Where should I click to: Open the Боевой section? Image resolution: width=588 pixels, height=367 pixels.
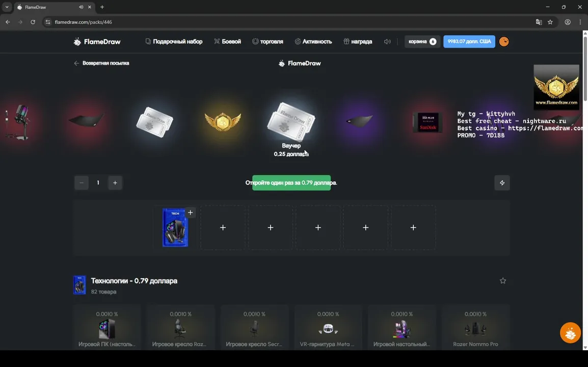coord(228,42)
